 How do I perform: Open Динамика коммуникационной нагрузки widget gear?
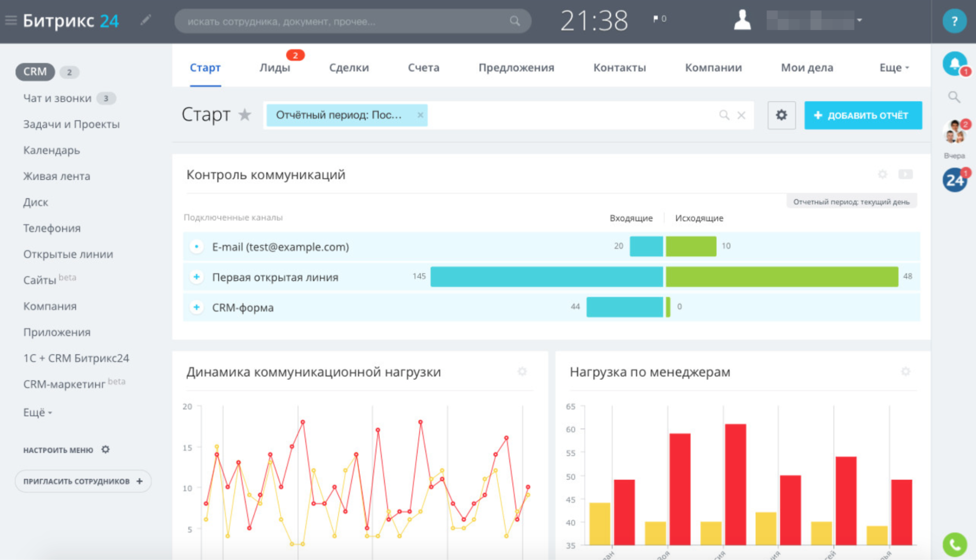522,372
